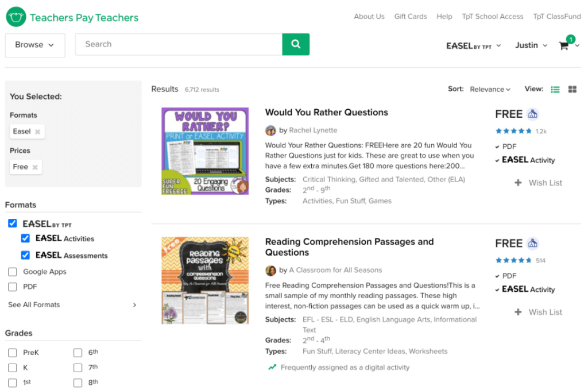Open the shopping cart icon
588x390 pixels.
[x=564, y=46]
